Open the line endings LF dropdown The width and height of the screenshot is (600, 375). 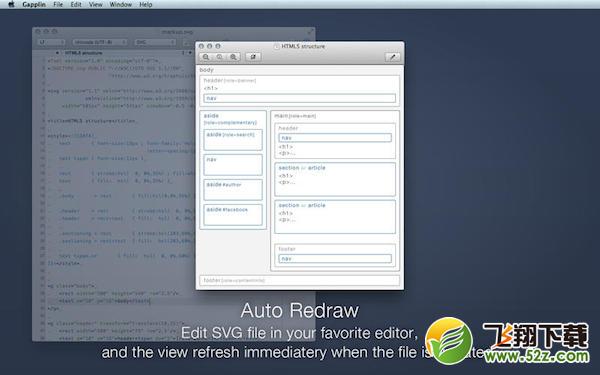click(x=51, y=42)
